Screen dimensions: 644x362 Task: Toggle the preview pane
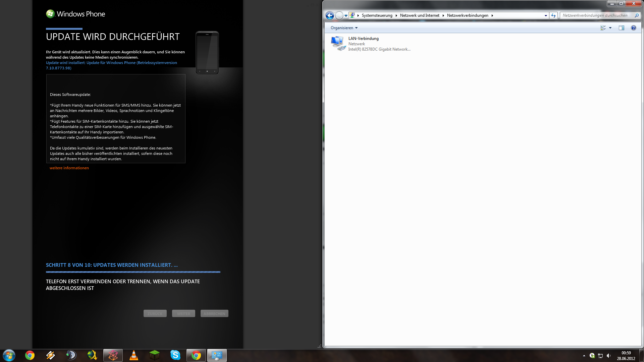tap(622, 28)
